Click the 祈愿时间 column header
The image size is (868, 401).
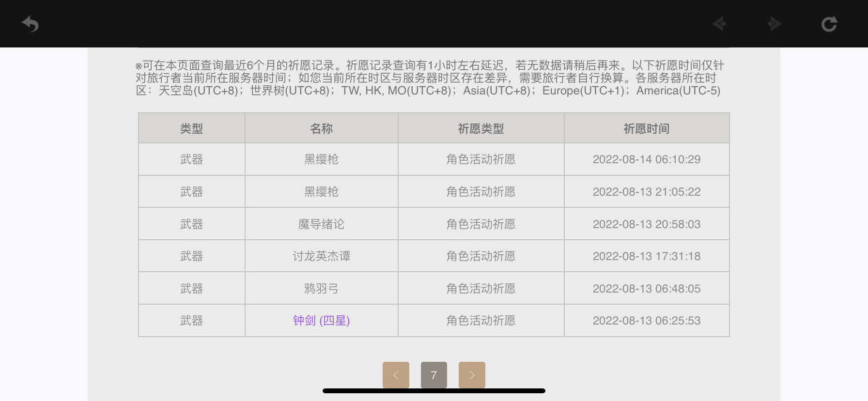click(x=647, y=128)
